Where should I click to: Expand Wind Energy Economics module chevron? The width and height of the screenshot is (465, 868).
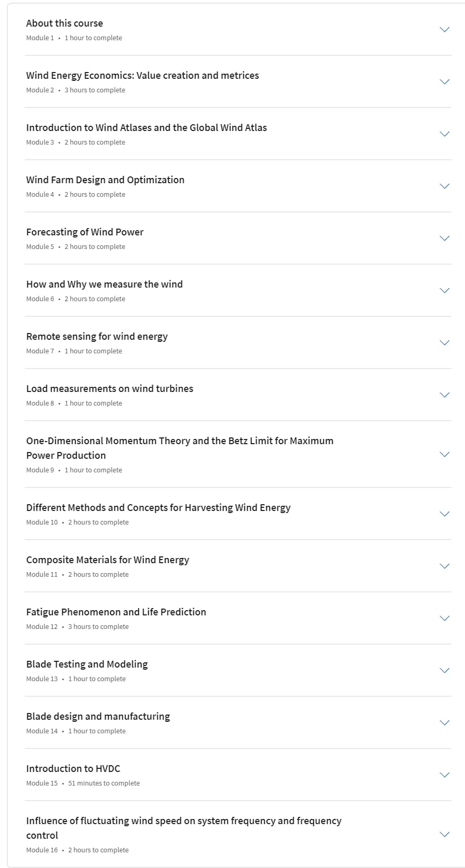[445, 82]
